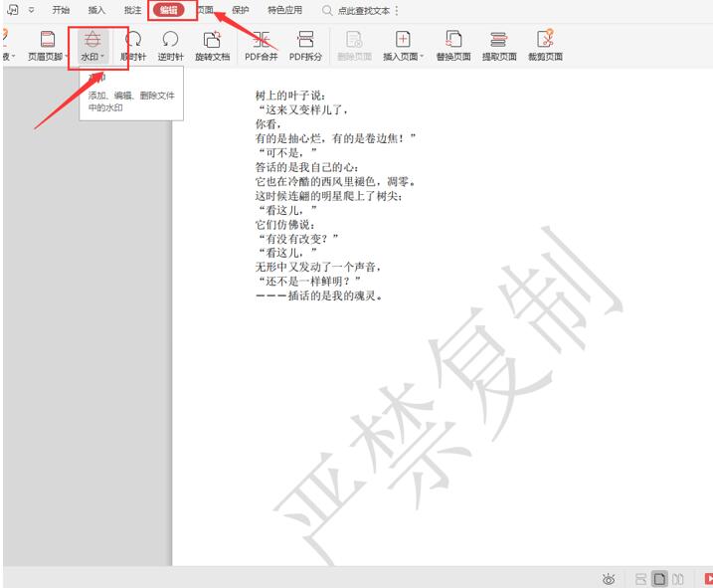The width and height of the screenshot is (713, 588).
Task: Select the 编辑 tab
Action: click(x=169, y=10)
